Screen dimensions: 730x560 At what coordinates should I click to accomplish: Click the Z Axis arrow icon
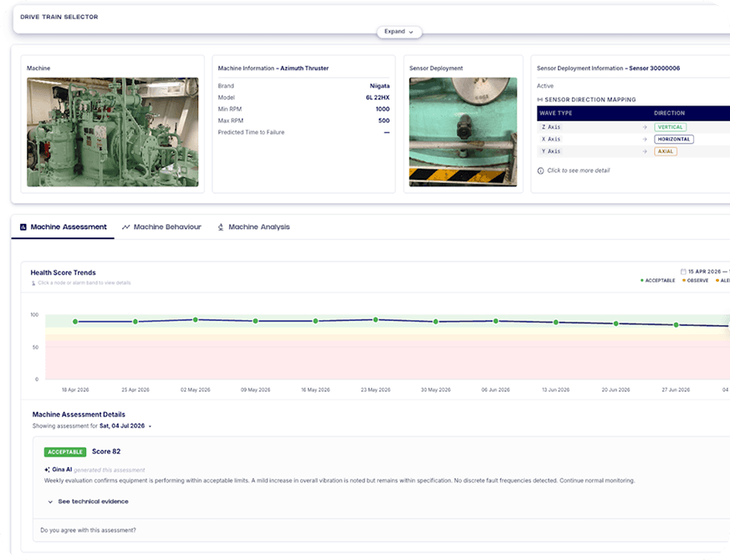pos(645,127)
